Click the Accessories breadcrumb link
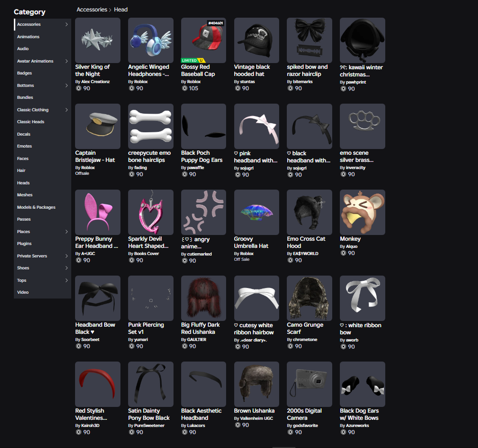Viewport: 478px width, 448px height. pyautogui.click(x=92, y=10)
